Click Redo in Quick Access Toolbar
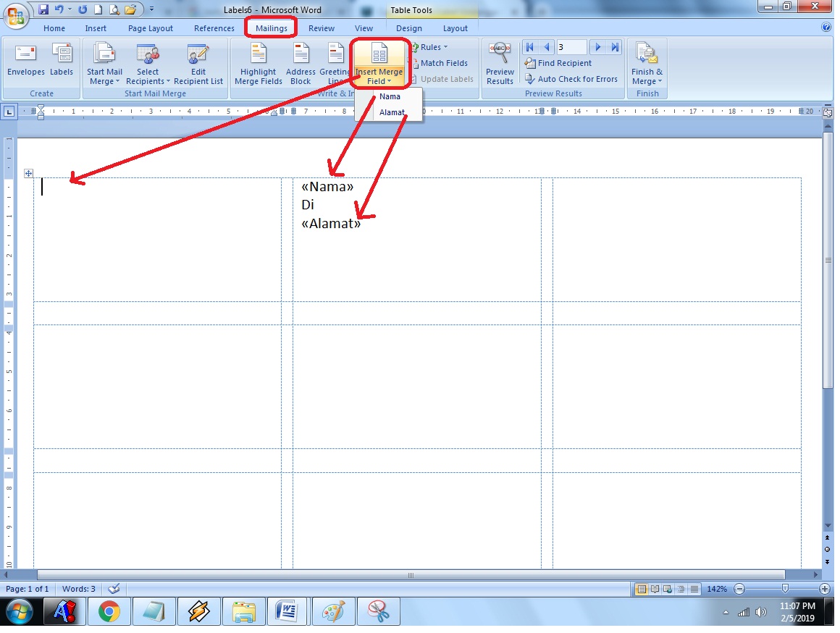The image size is (840, 633). (x=83, y=9)
